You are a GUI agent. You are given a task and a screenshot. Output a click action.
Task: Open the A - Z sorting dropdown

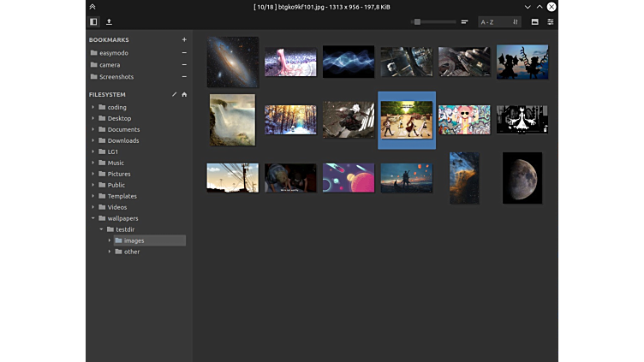pos(492,21)
